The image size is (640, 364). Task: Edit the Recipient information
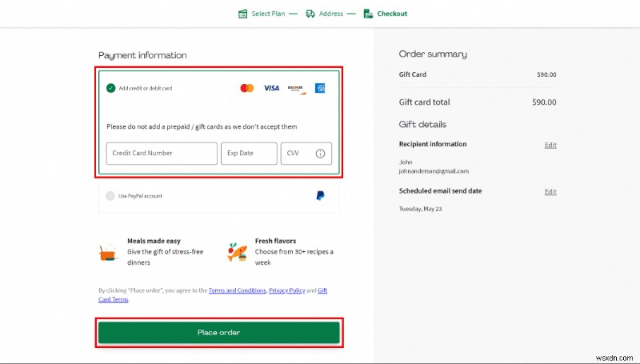(550, 146)
